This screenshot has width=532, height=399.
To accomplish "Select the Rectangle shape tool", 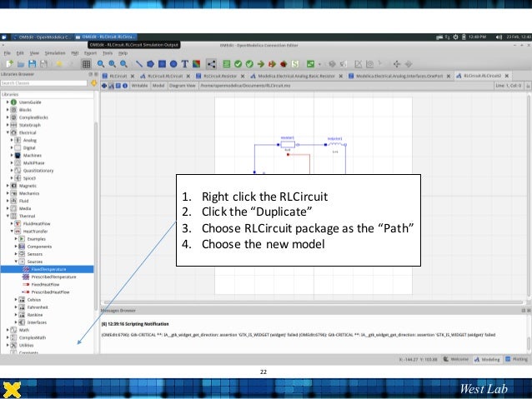I will (x=163, y=63).
